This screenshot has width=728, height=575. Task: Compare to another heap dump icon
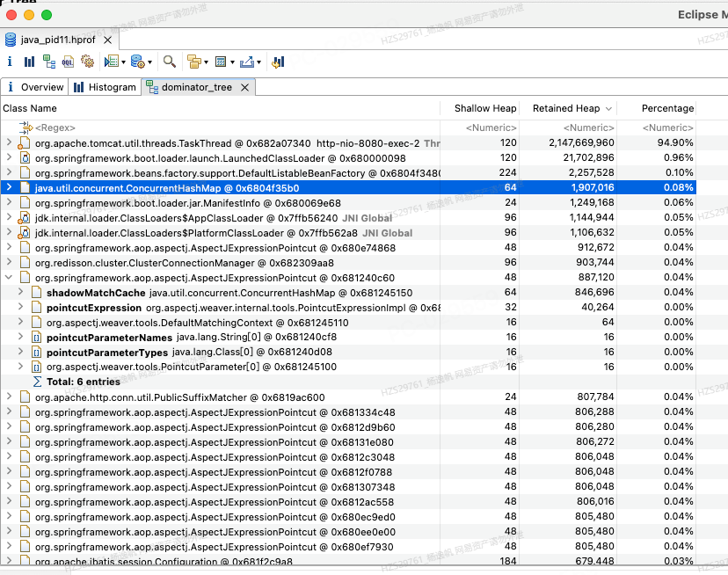click(278, 62)
